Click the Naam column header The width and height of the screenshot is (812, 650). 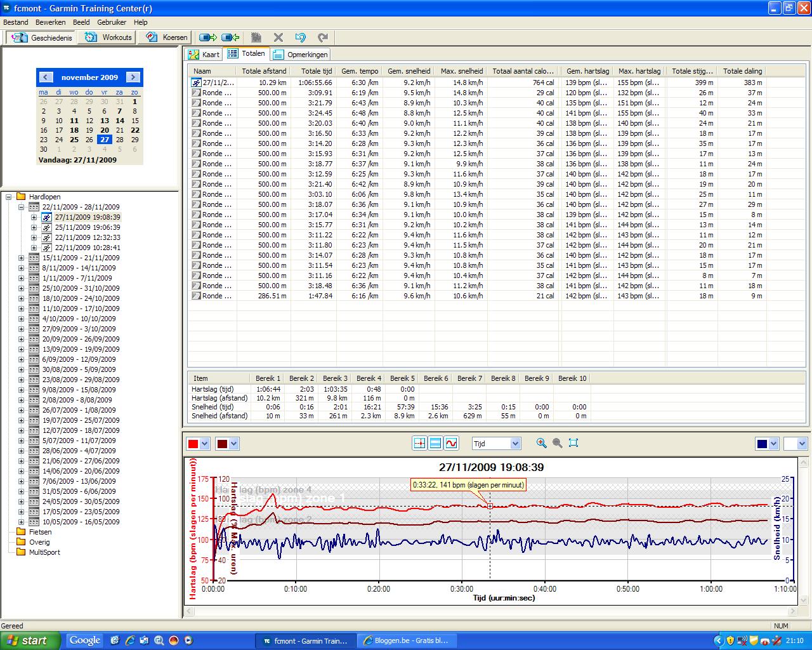tap(213, 71)
